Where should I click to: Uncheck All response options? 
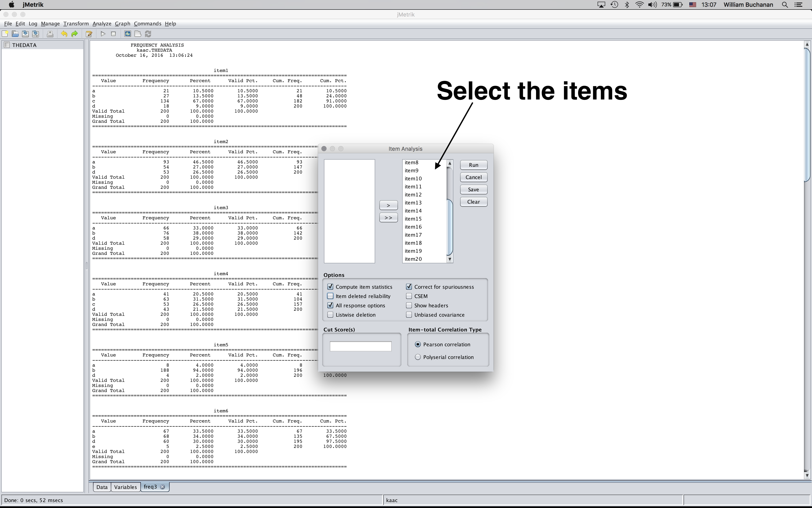[330, 305]
